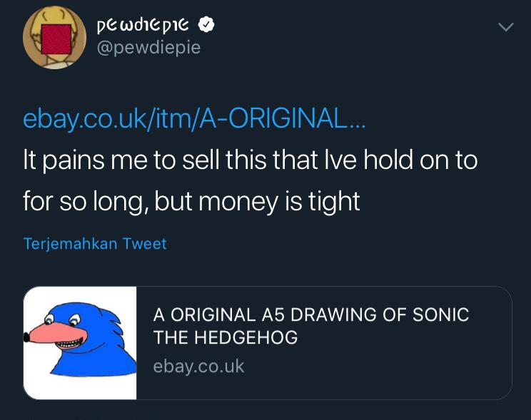Click Sonic's pink snout in the preview image

pos(57,333)
